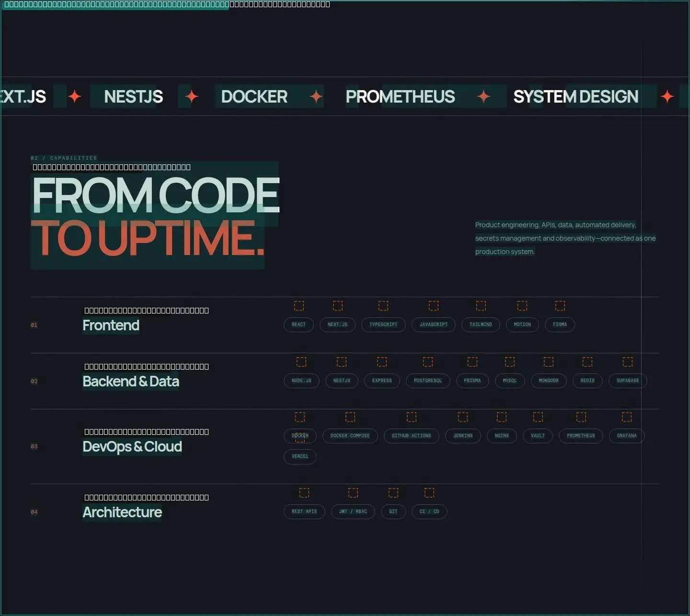Click the DevOps & Cloud heading

point(132,447)
